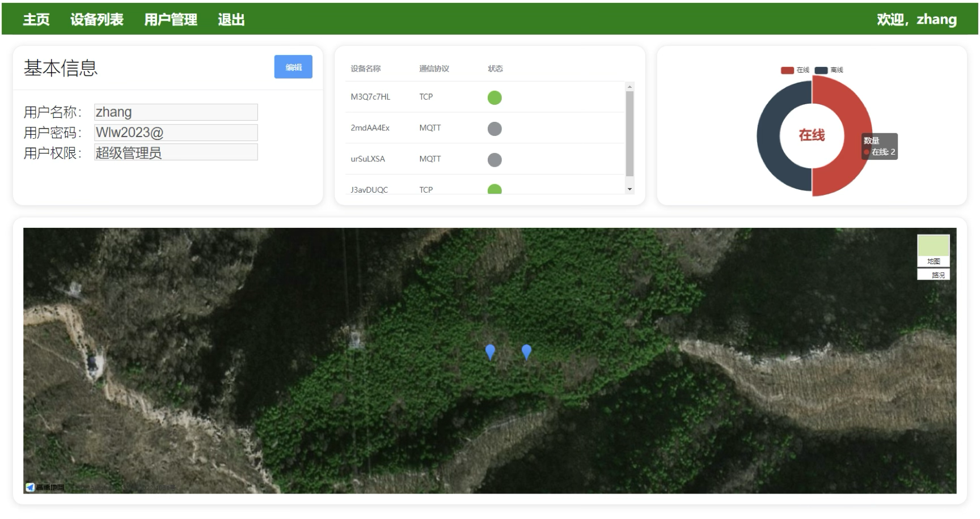
Task: Toggle the 路况 traffic layer
Action: [933, 275]
